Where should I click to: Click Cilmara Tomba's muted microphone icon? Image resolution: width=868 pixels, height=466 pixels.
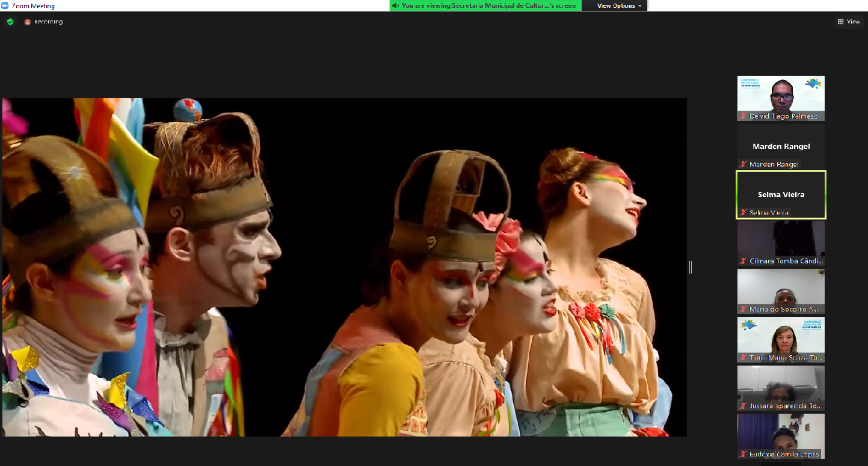(744, 261)
